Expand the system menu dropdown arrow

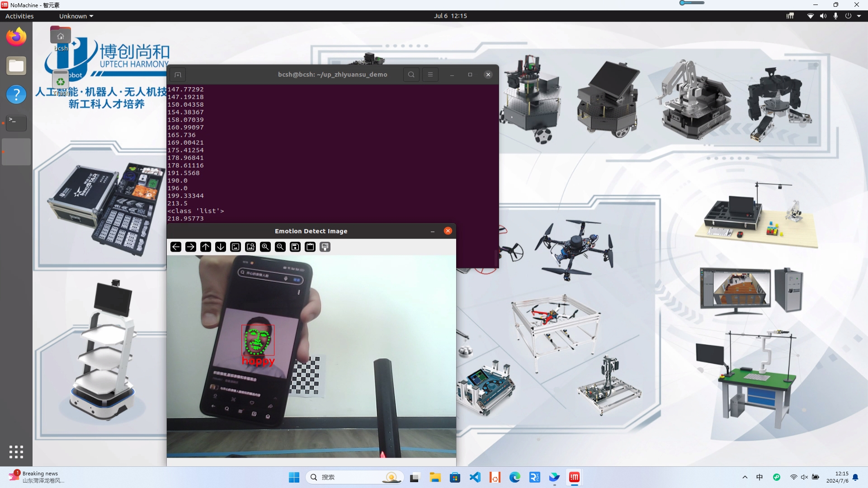click(x=859, y=16)
